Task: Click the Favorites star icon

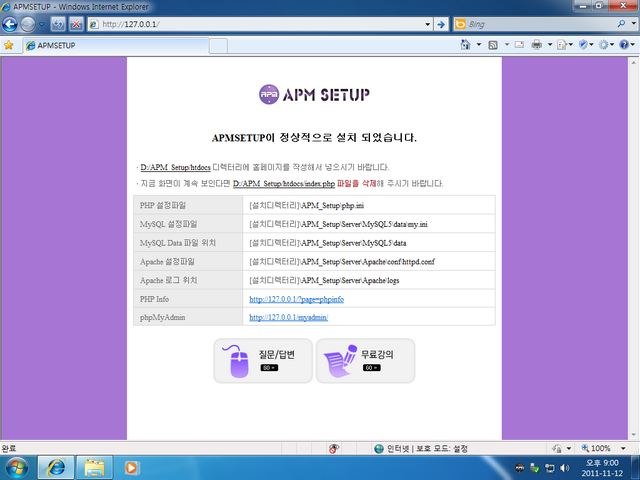Action: 9,45
